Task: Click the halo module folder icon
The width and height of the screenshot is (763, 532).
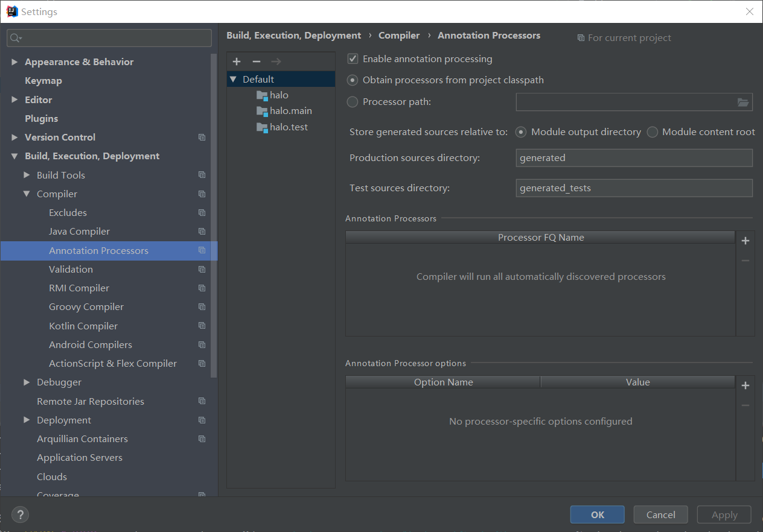Action: click(262, 95)
